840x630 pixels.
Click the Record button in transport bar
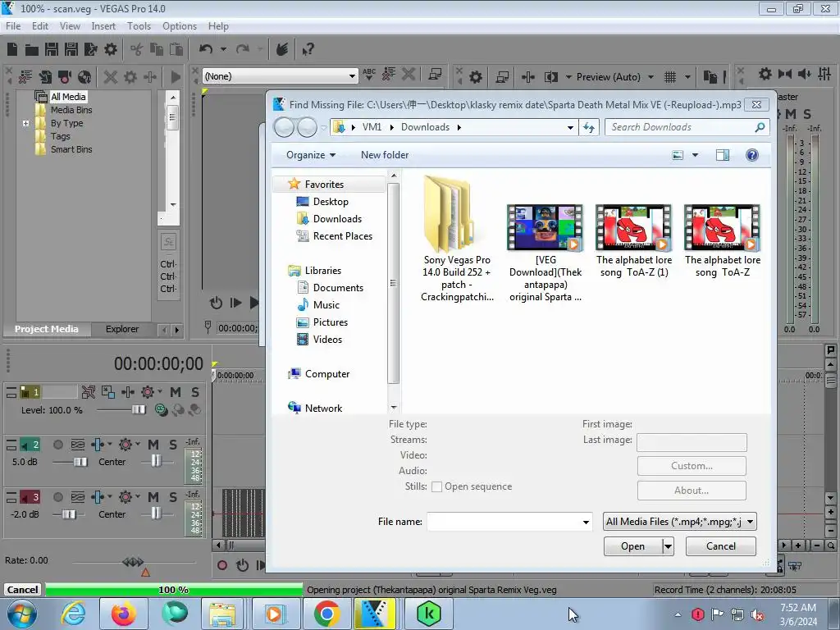tap(222, 565)
